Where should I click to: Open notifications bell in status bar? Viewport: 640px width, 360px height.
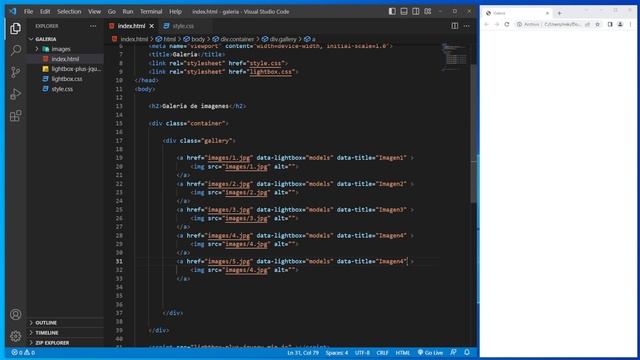click(x=467, y=352)
